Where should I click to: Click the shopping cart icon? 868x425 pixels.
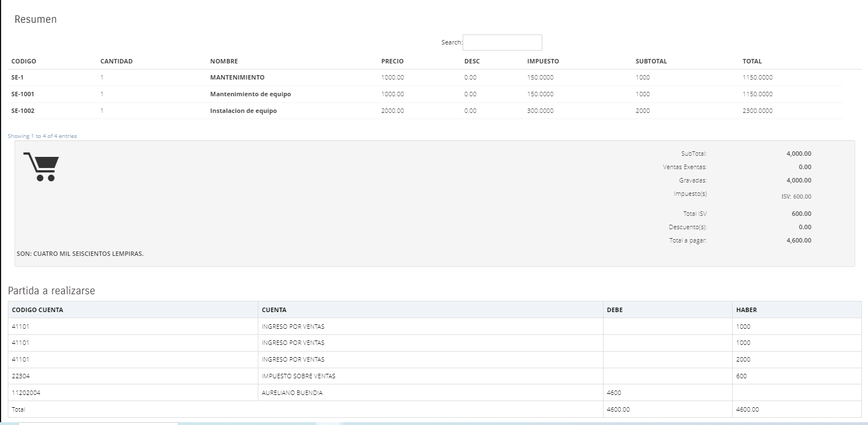pos(41,166)
